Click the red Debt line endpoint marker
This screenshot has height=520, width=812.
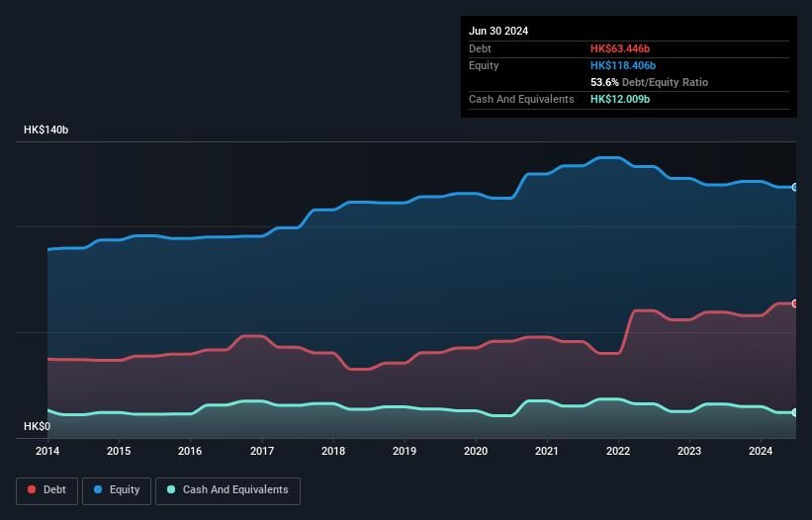[794, 303]
